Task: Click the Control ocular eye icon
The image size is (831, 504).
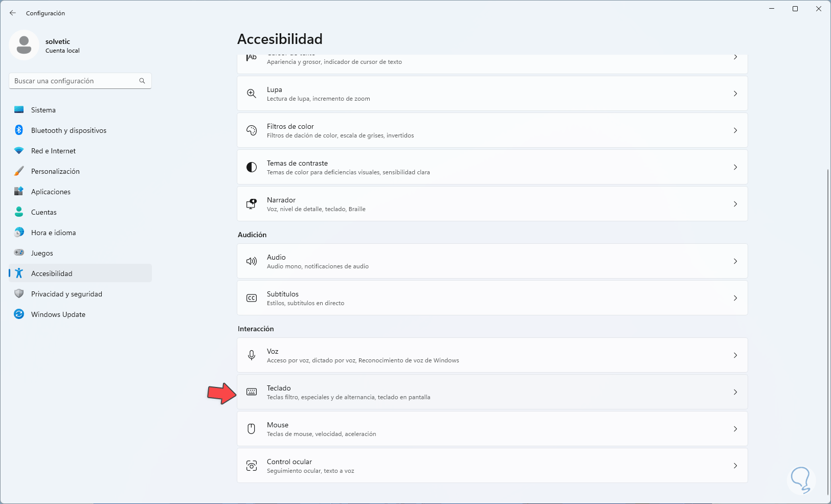Action: (x=252, y=466)
